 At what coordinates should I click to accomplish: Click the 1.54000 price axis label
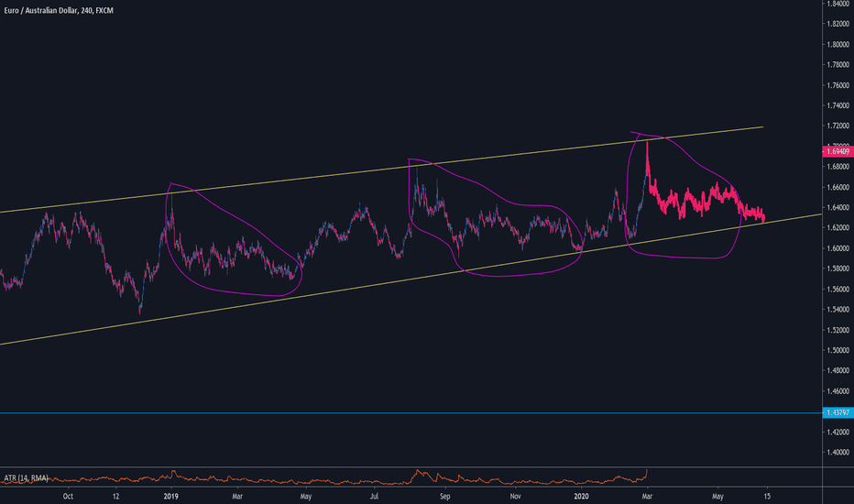point(838,309)
